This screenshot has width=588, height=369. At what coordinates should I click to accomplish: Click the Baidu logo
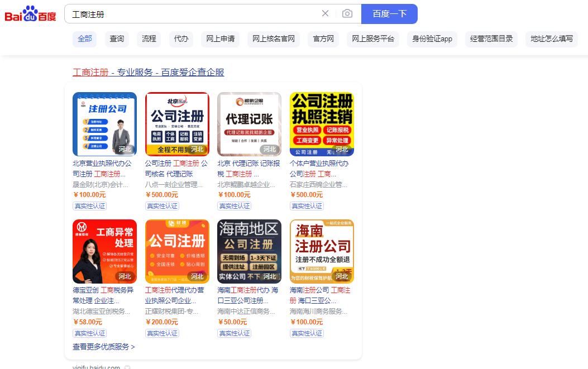click(30, 14)
